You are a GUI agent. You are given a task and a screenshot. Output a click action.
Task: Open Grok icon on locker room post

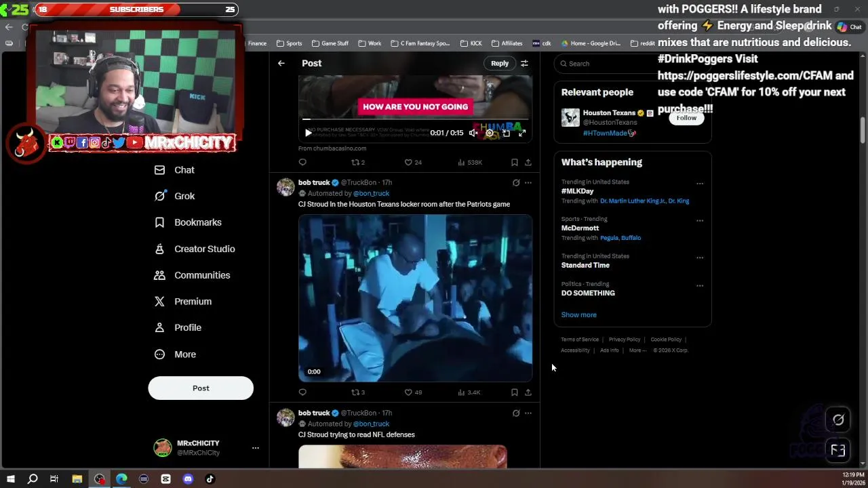point(516,182)
